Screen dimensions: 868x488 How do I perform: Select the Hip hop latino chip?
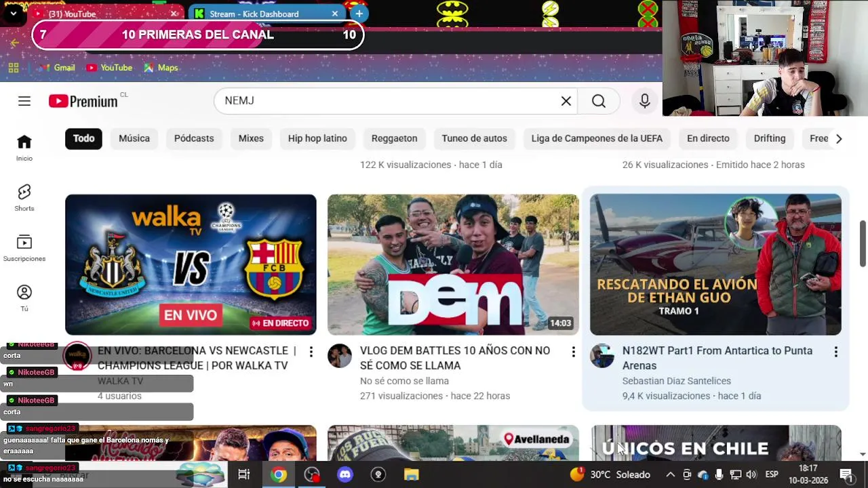pos(317,138)
